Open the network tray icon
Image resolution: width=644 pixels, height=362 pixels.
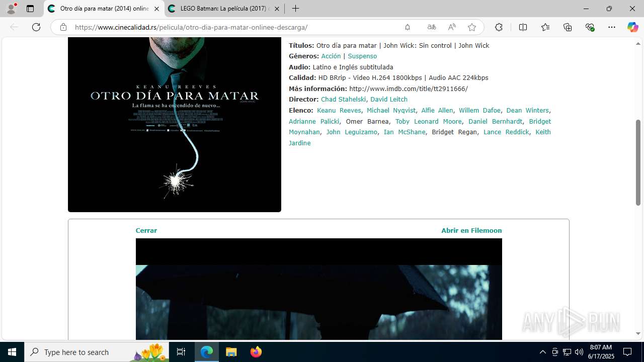pos(567,352)
